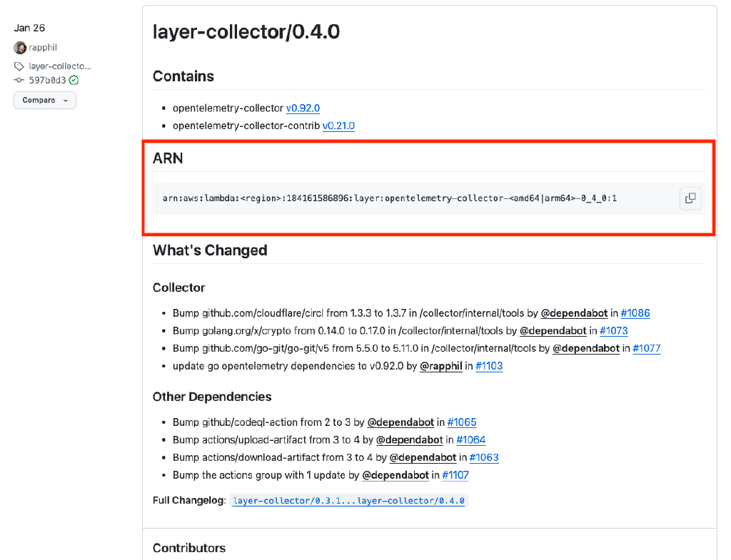
Task: Open pull request #1086
Action: (x=635, y=312)
